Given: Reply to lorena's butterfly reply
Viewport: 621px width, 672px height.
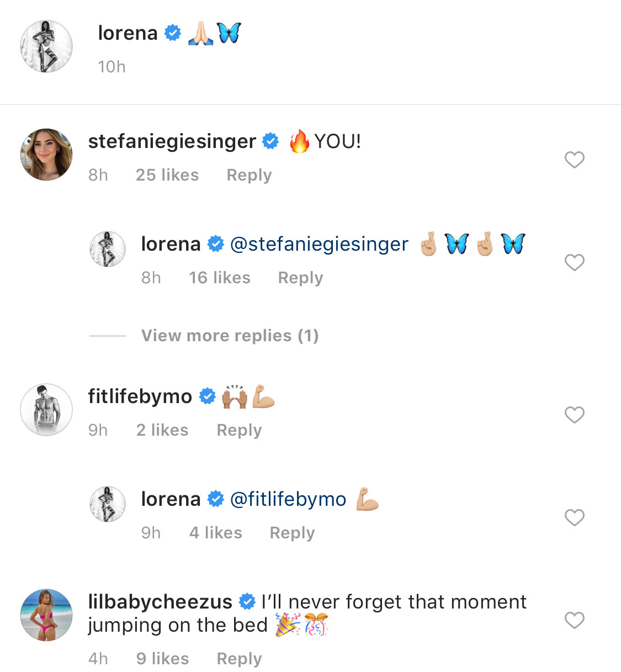Looking at the screenshot, I should click(x=300, y=278).
